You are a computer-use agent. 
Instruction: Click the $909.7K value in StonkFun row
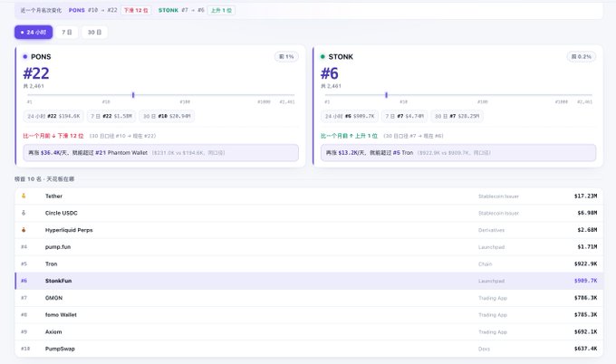pyautogui.click(x=585, y=281)
